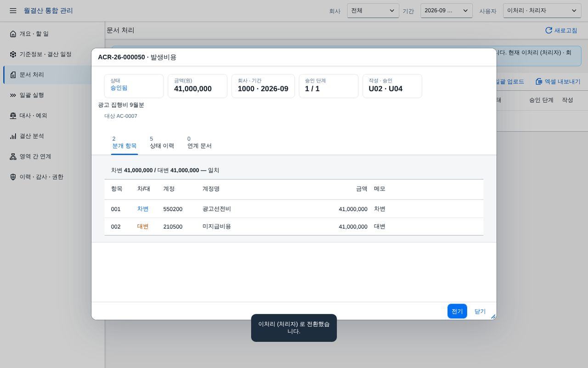588x368 pixels.
Task: Select the 문서 처리 sidebar item
Action: pyautogui.click(x=54, y=75)
